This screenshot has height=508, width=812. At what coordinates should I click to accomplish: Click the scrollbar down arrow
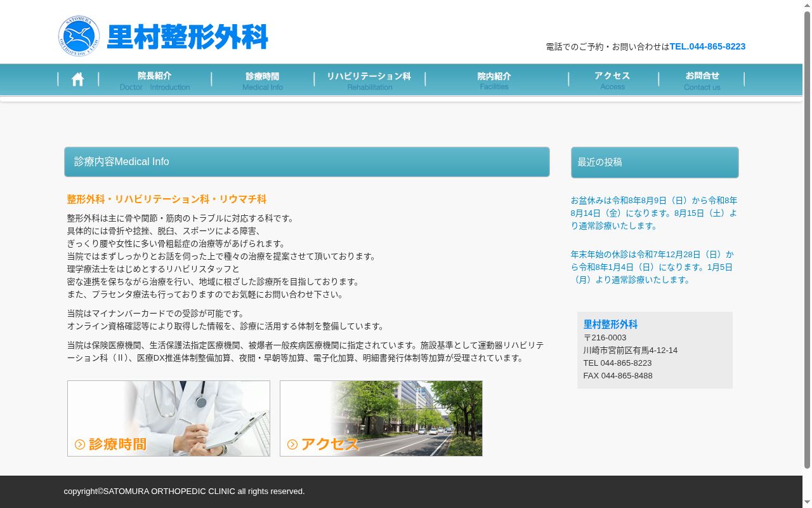point(807,503)
